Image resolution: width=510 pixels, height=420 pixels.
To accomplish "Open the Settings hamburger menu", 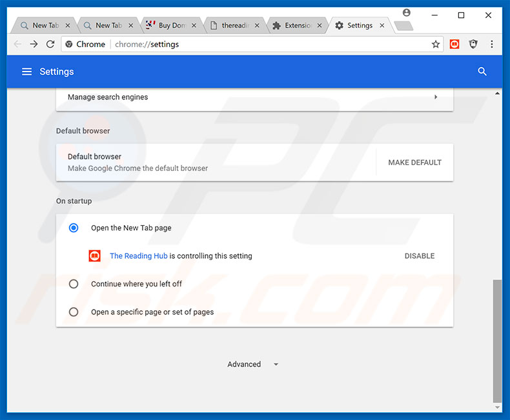I will point(26,72).
